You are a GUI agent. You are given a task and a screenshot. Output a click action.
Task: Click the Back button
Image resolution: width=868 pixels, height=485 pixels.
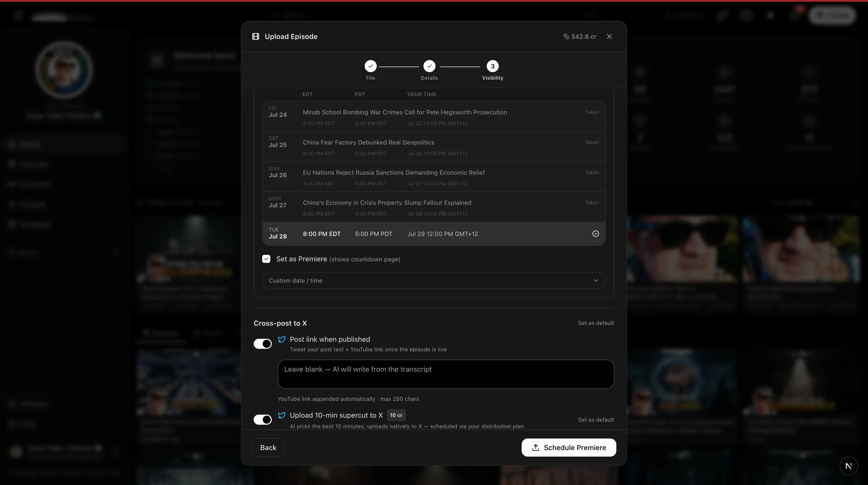click(268, 448)
